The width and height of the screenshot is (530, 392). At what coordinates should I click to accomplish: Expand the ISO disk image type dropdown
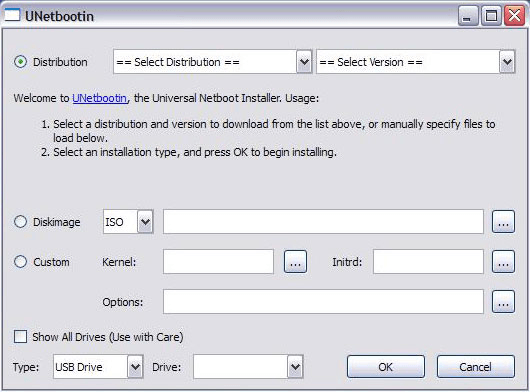coord(128,222)
